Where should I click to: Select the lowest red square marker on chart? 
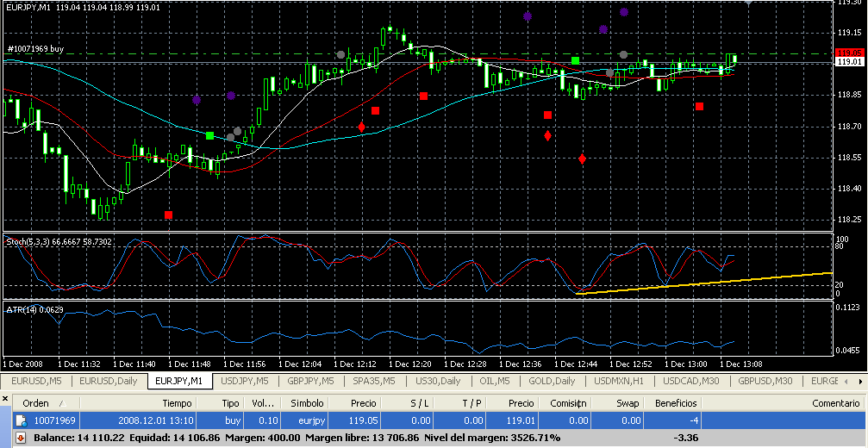[168, 215]
